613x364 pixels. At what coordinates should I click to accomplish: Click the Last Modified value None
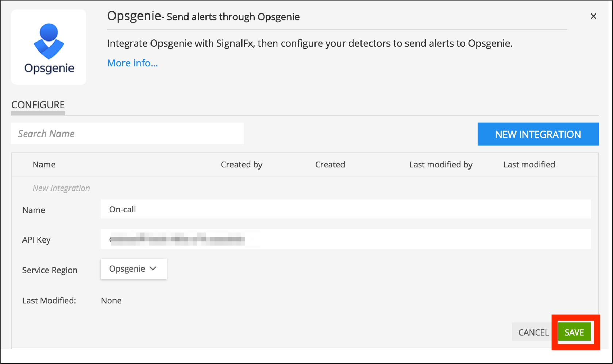(111, 301)
